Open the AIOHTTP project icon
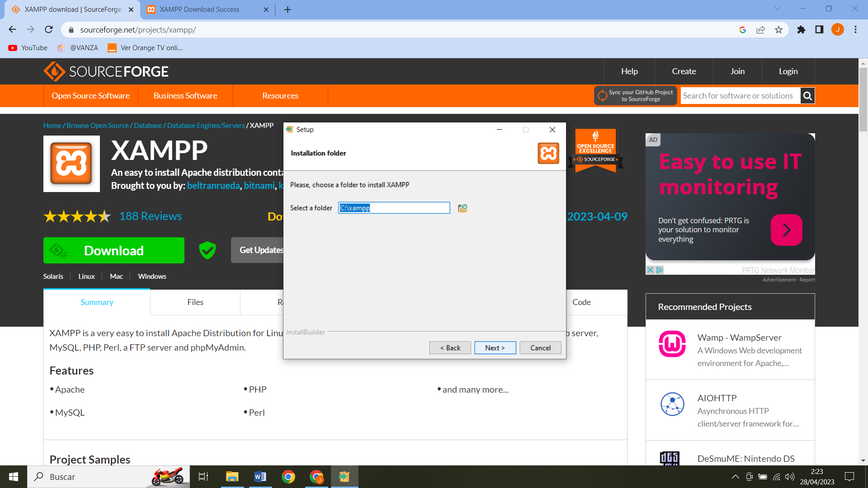Image resolution: width=868 pixels, height=488 pixels. pos(672,404)
